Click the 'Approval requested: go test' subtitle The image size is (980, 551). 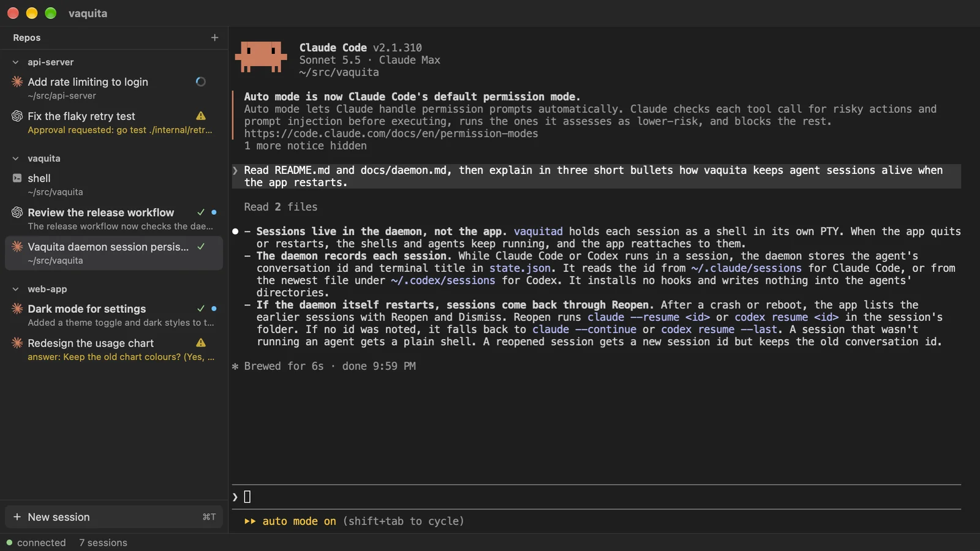pos(119,130)
